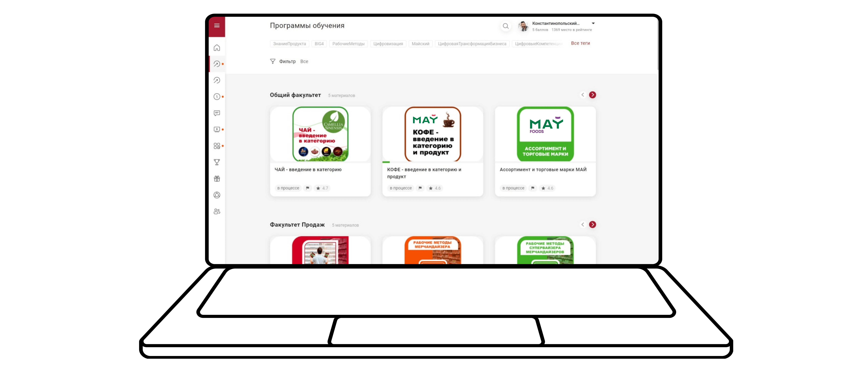868x371 pixels.
Task: Go to the home icon in sidebar
Action: pos(217,47)
